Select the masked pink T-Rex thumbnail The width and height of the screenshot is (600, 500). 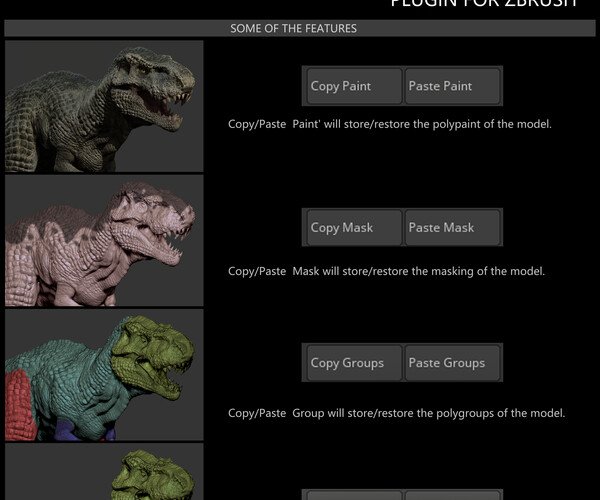click(x=104, y=241)
